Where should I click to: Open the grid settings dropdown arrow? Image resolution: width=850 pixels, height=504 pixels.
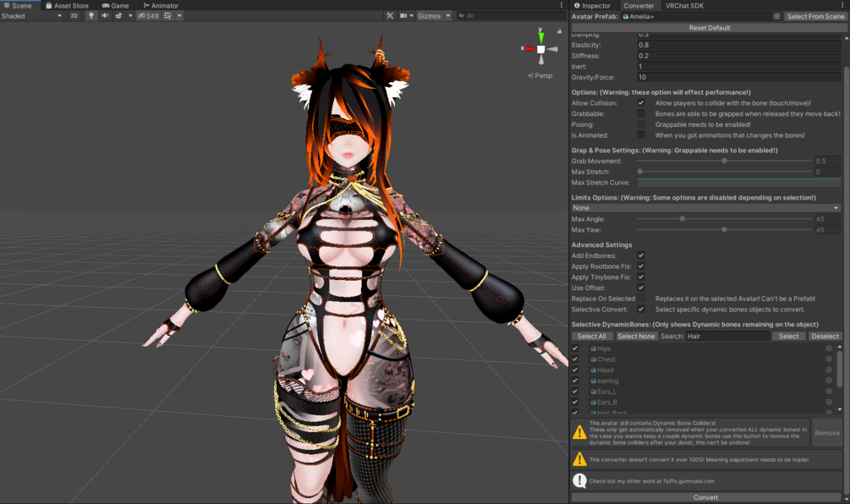(179, 16)
